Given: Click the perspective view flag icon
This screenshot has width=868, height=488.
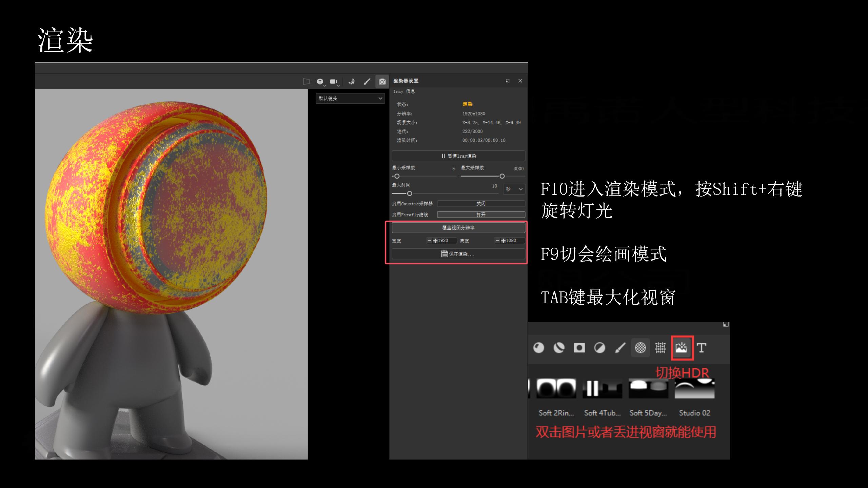Looking at the screenshot, I should point(306,81).
